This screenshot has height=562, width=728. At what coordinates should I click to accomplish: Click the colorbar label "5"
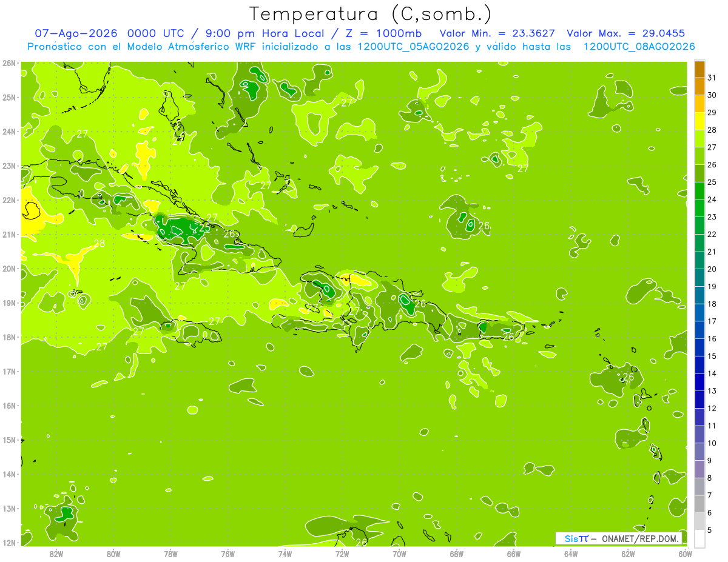(x=710, y=530)
